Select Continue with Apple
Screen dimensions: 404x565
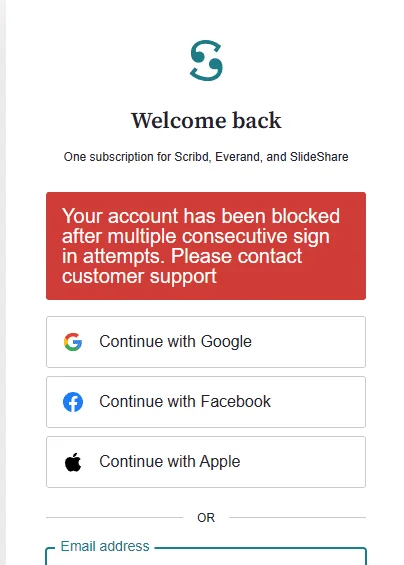click(x=206, y=462)
